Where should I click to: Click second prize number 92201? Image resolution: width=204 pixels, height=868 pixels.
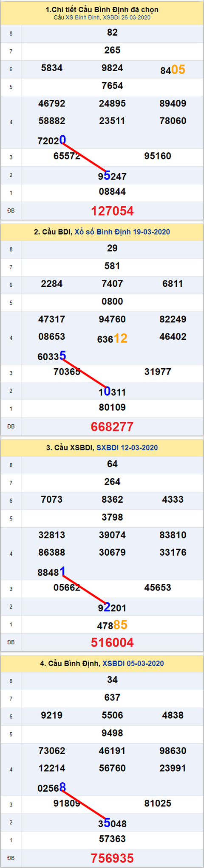(112, 607)
